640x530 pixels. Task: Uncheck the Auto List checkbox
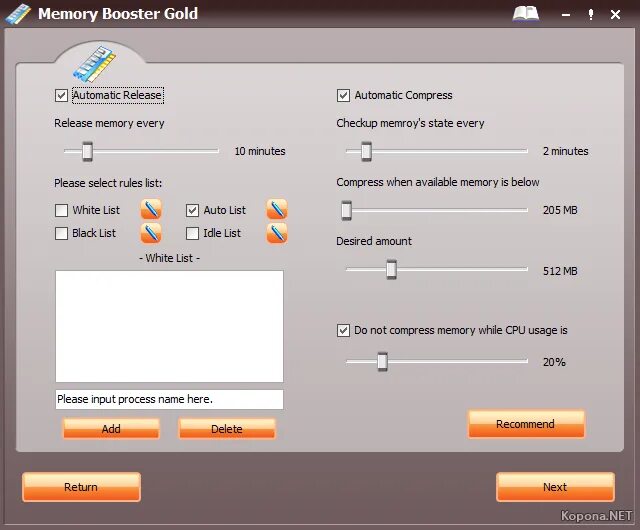[192, 210]
